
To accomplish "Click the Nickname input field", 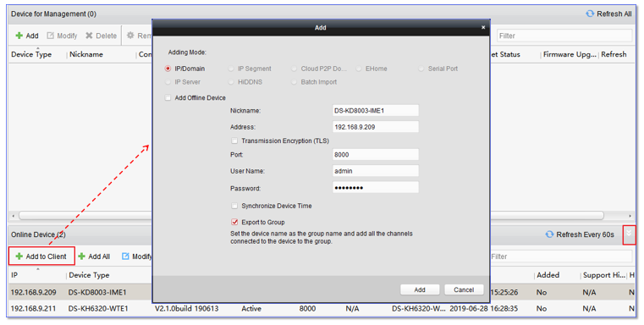I will [376, 111].
